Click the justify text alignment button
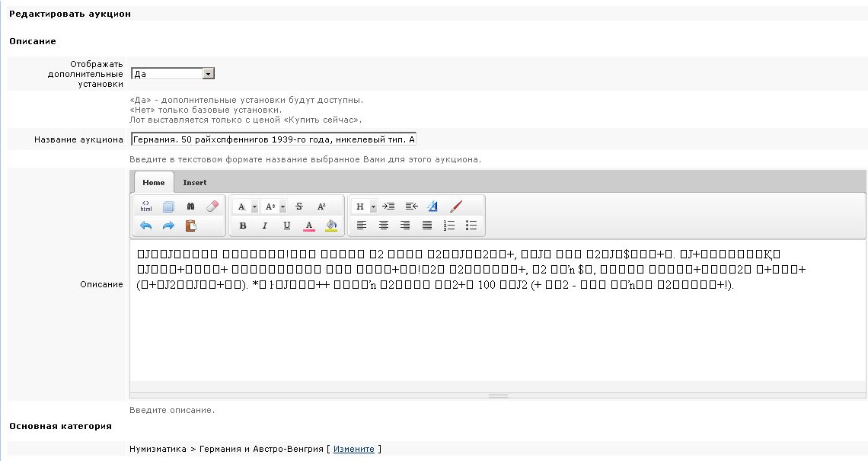 (x=427, y=226)
